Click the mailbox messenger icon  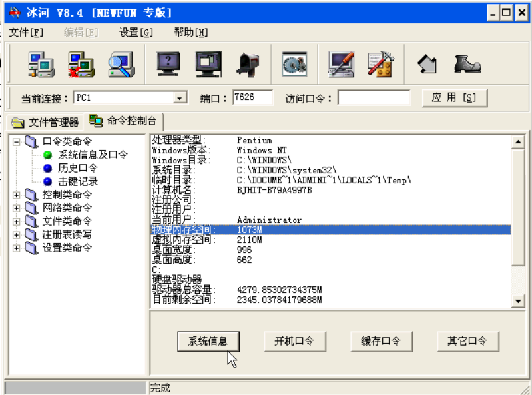pos(248,64)
